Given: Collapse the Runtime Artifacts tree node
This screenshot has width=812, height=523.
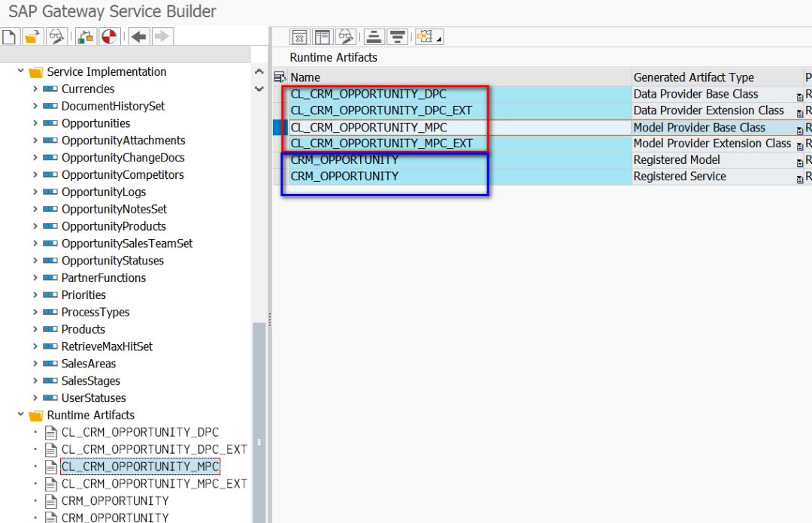Looking at the screenshot, I should point(21,414).
